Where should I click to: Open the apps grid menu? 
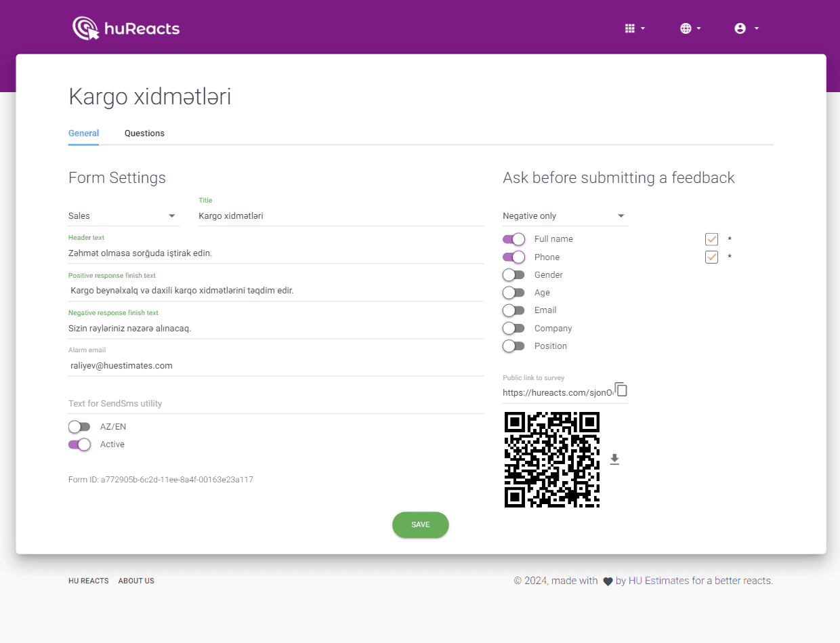click(635, 28)
